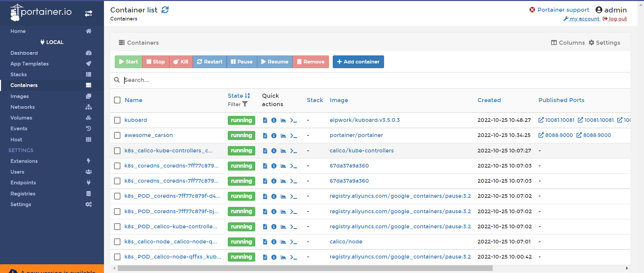Open Dashboard in sidebar
The height and width of the screenshot is (273, 644).
(x=52, y=53)
